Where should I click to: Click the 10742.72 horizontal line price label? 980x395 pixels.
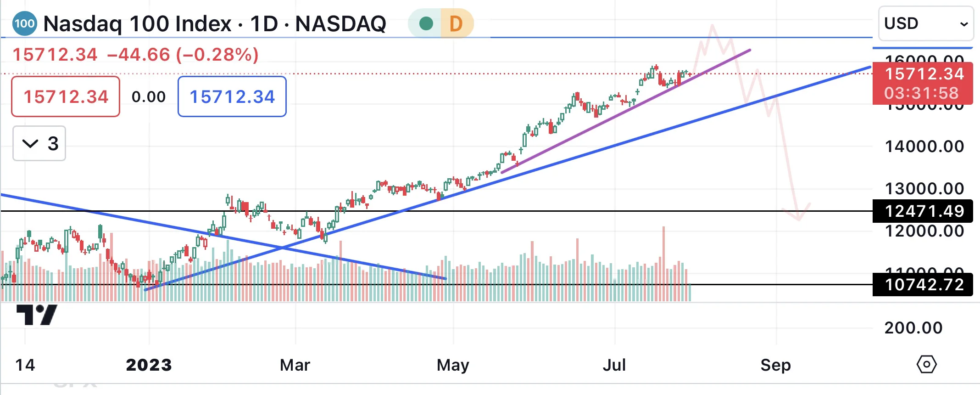[x=923, y=285]
